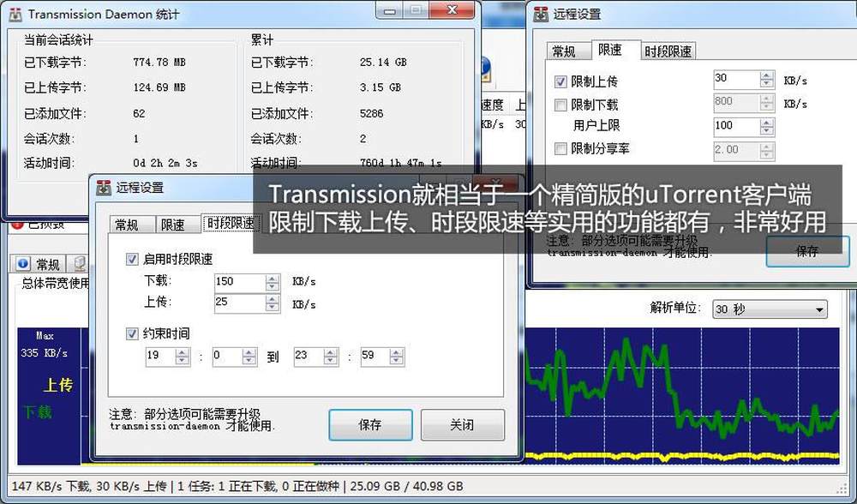The height and width of the screenshot is (504, 857).
Task: Click the 下载 speed field containing 150
Action: tap(240, 283)
